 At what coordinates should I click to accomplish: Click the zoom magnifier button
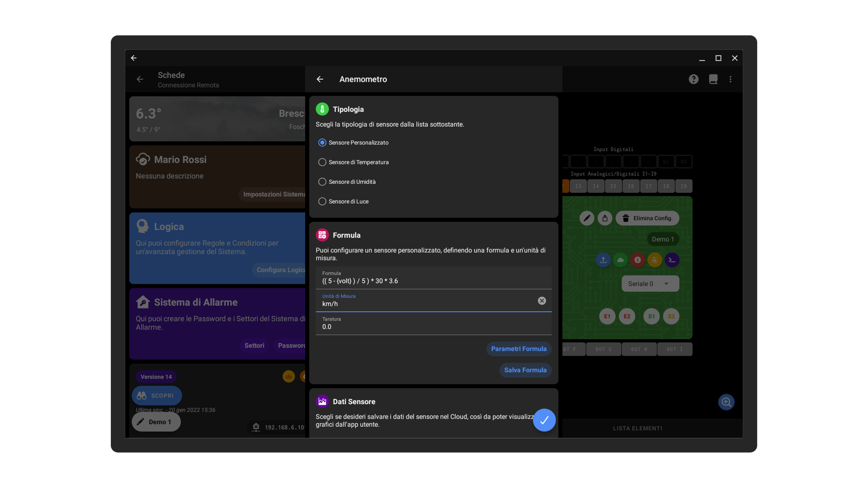726,402
